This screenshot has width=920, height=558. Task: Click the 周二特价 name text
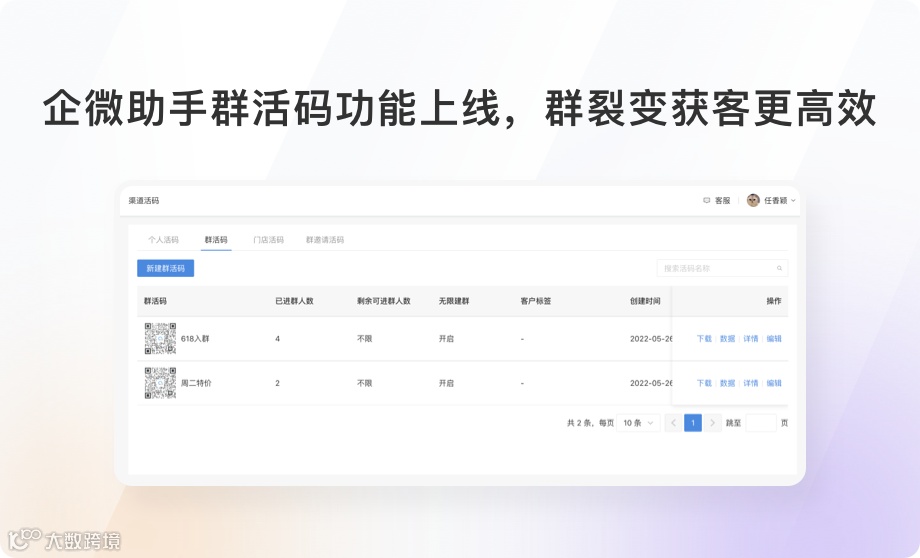coord(196,383)
